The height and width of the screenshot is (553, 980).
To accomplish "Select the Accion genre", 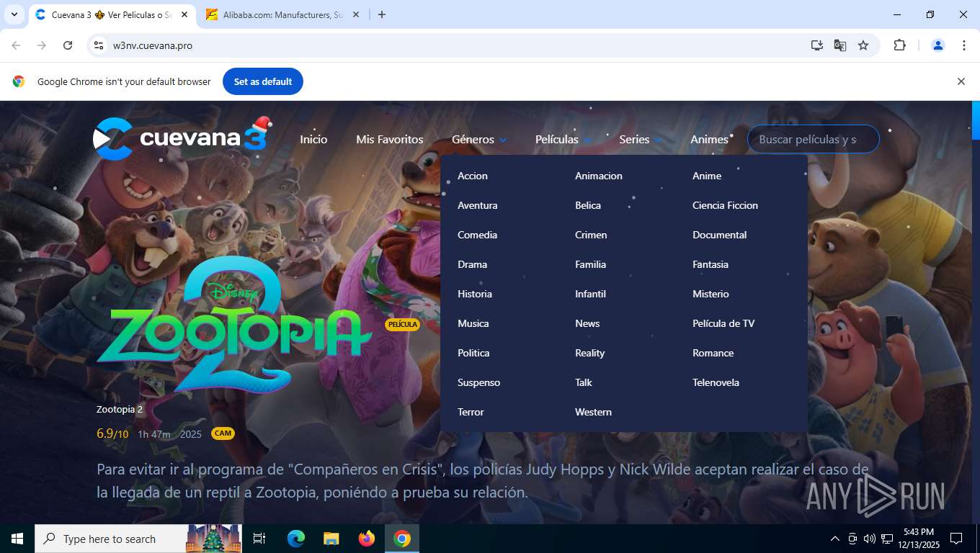I will click(473, 176).
